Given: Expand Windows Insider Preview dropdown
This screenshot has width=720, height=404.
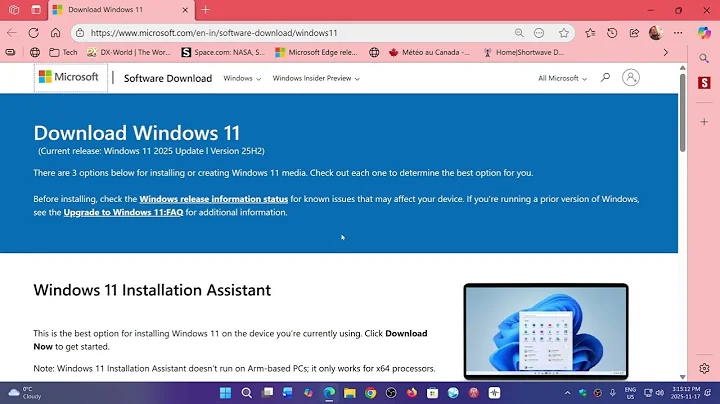Looking at the screenshot, I should [316, 78].
